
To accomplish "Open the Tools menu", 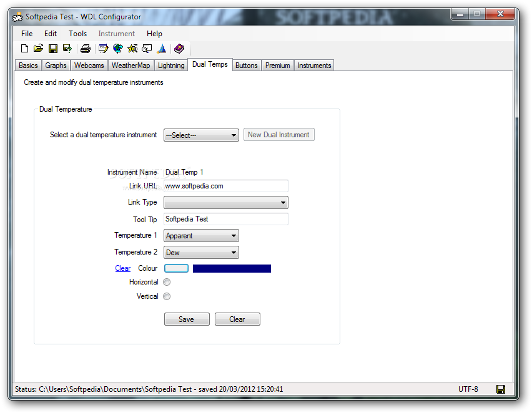I will [77, 34].
